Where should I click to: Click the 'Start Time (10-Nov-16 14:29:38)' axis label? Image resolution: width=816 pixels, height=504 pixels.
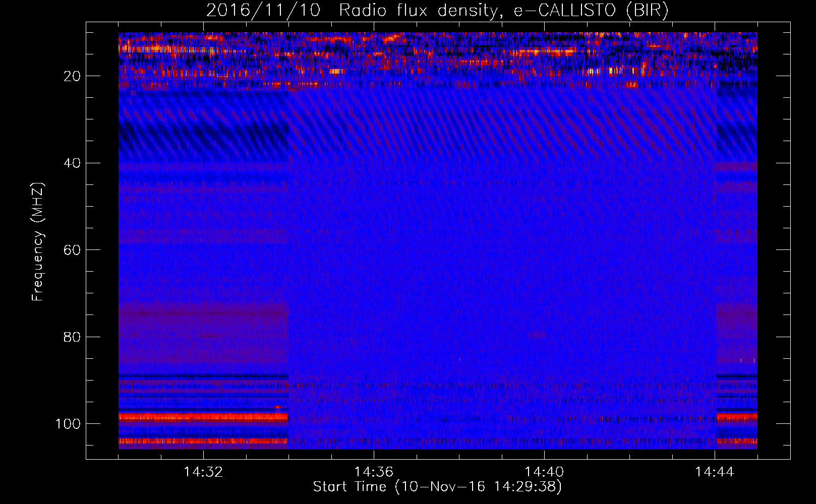pos(437,487)
